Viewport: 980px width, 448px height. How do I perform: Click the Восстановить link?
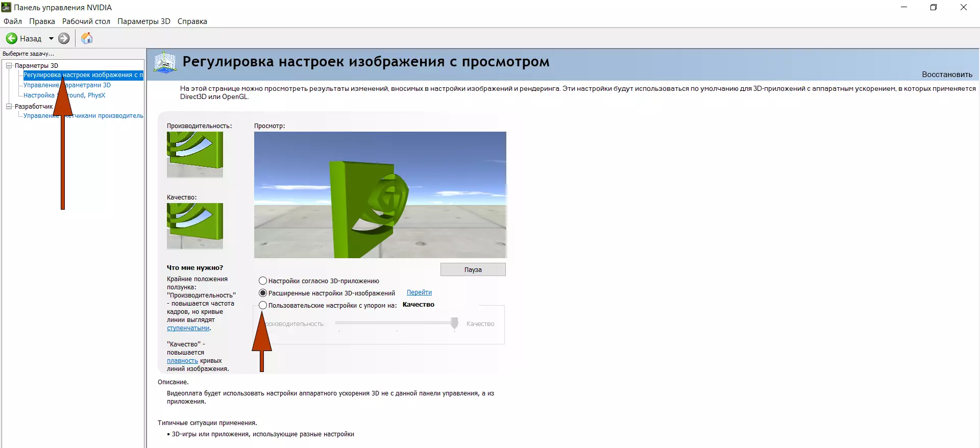pyautogui.click(x=947, y=74)
